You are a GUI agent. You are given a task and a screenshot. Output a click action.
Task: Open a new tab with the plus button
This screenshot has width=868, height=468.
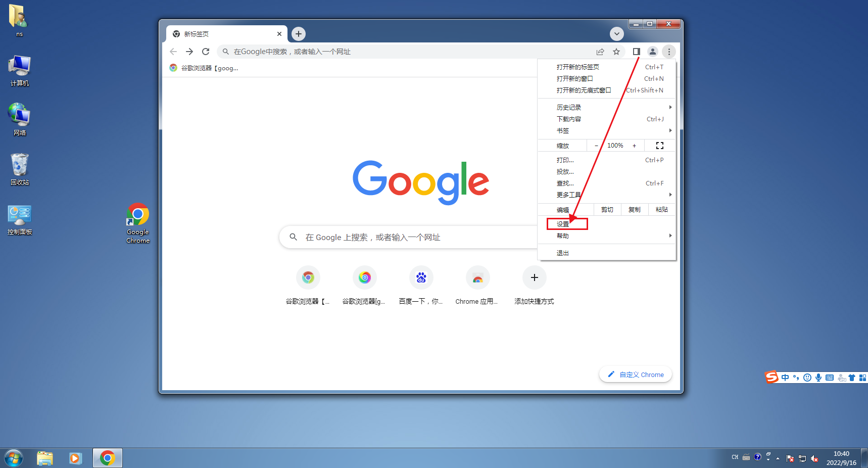click(x=299, y=34)
